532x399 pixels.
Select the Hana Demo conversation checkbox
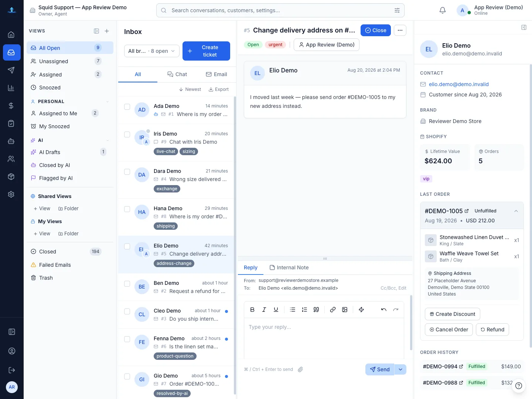click(x=127, y=209)
